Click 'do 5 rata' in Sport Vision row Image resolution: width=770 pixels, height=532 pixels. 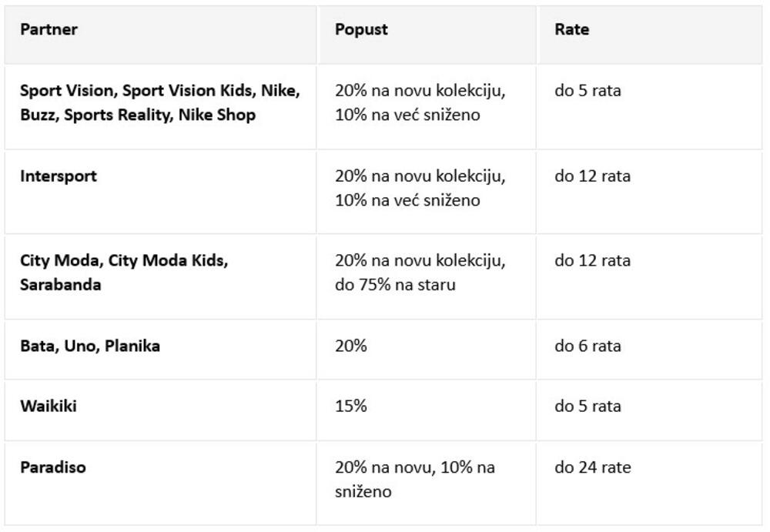(x=588, y=90)
